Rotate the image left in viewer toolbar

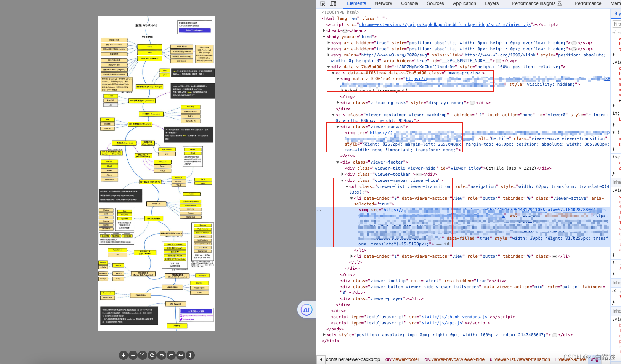click(x=162, y=355)
